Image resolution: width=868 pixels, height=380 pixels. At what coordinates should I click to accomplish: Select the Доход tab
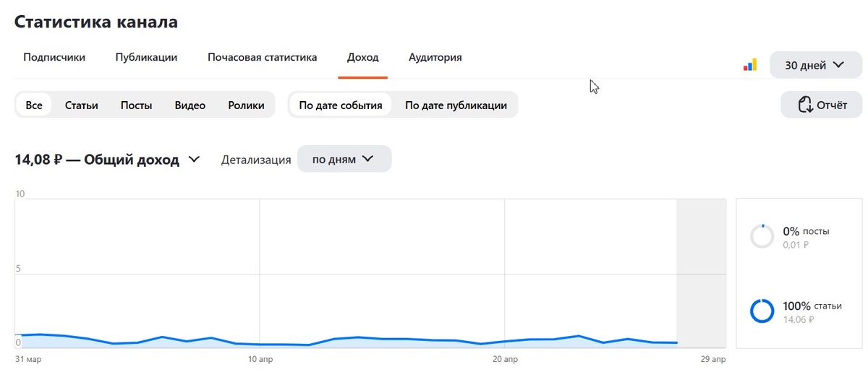[363, 57]
